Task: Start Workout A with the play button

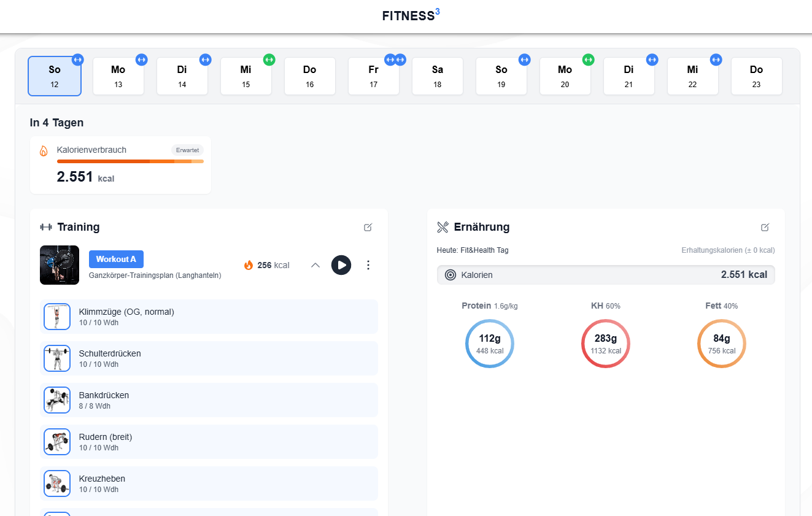Action: point(341,265)
